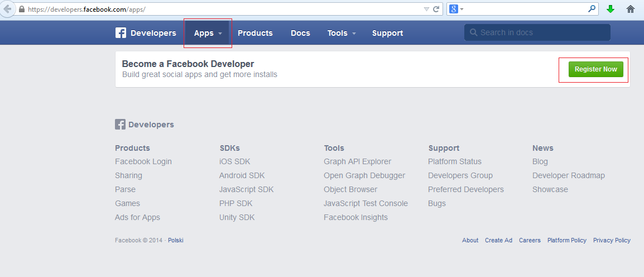Open the Create Ad footer link

tap(498, 241)
